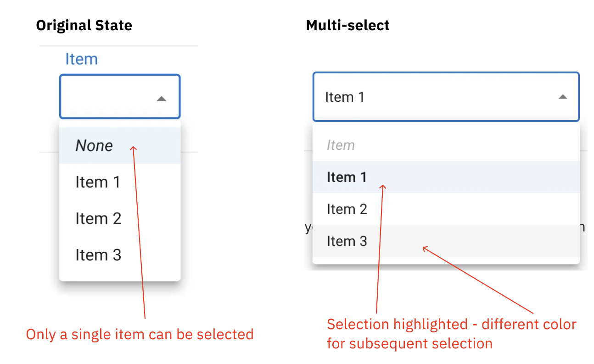Screen dimensions: 594x364
Task: Select Item 3 in the Multi-select list
Action: (x=347, y=241)
